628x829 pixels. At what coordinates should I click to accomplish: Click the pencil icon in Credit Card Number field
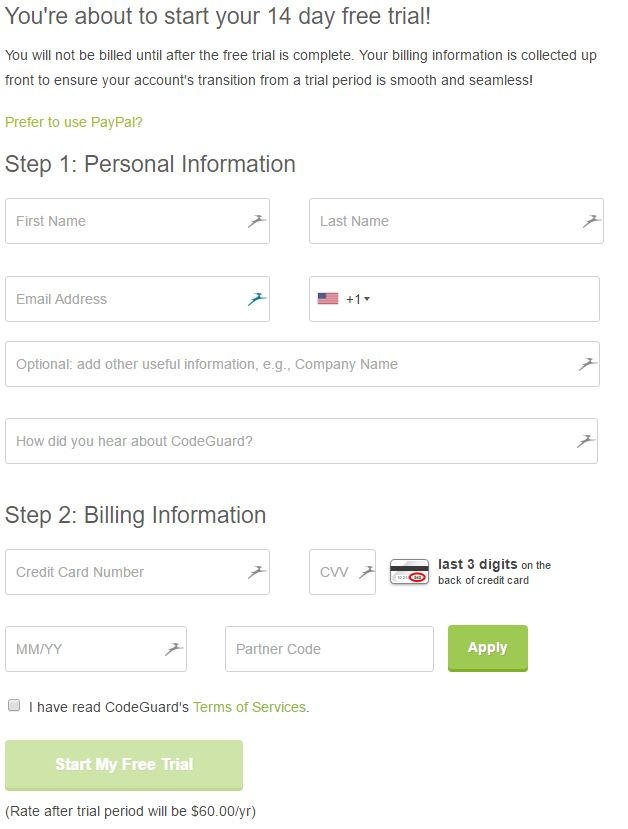point(256,571)
